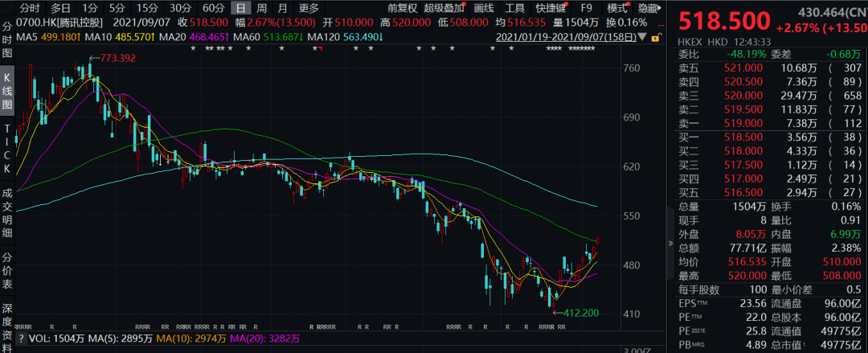Switch to the 月 monthly period
868x353 pixels.
point(282,8)
